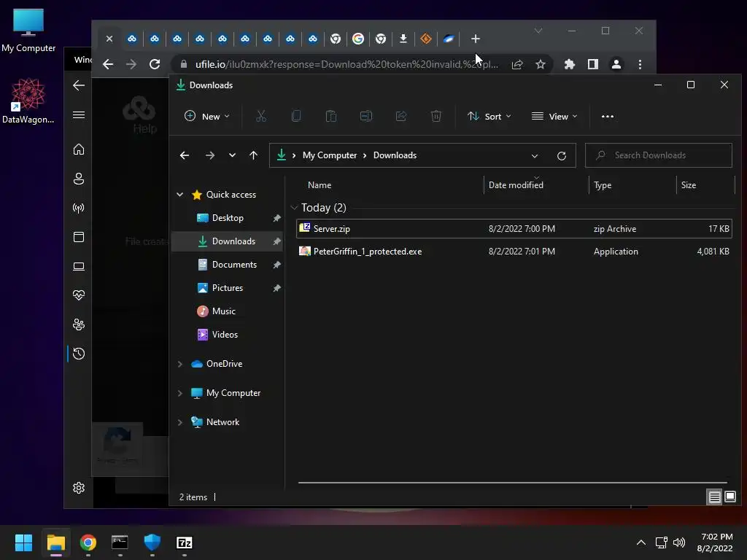Click My Computer in address breadcrumb
747x560 pixels.
click(330, 155)
